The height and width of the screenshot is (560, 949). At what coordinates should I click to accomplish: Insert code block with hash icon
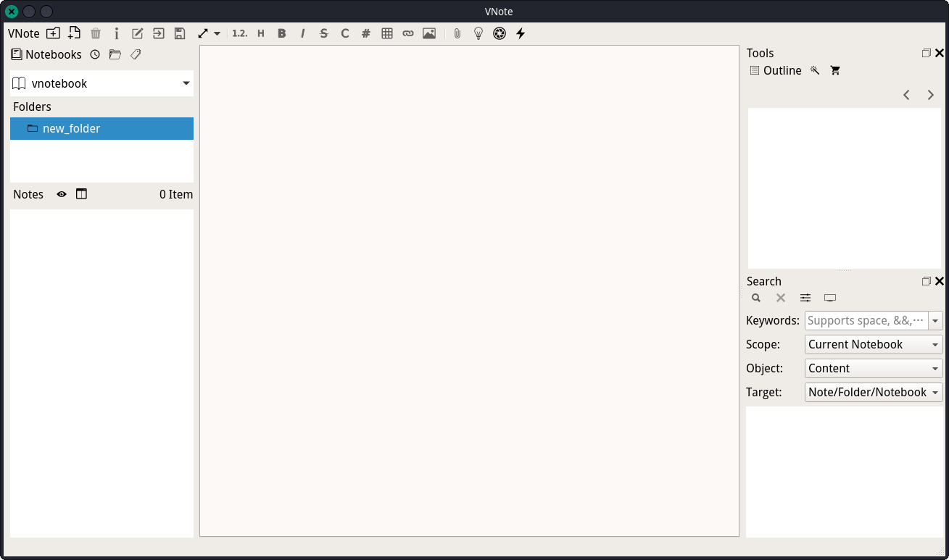point(366,33)
